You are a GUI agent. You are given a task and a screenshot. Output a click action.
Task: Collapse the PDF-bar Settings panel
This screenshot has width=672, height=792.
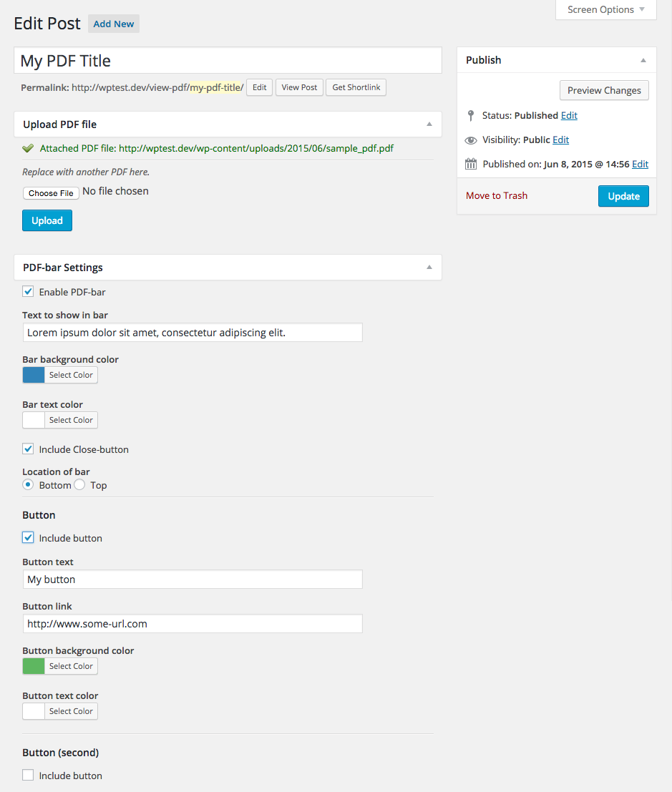[429, 268]
